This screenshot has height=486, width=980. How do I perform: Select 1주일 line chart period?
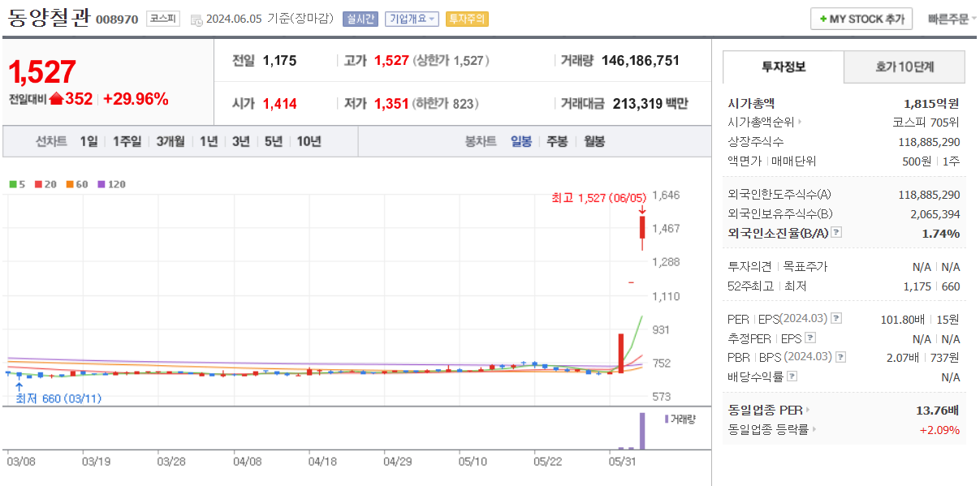coord(127,141)
